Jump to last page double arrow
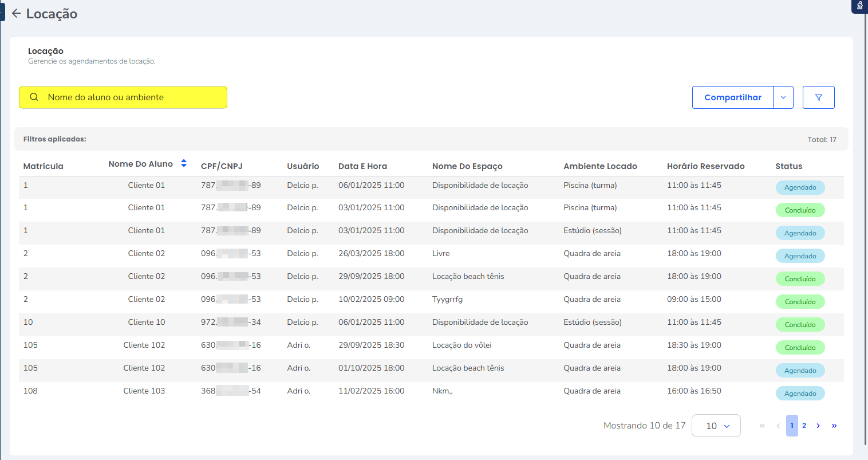The width and height of the screenshot is (868, 460). point(834,426)
